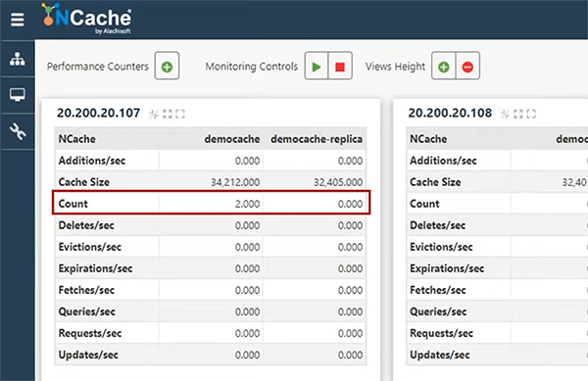Image resolution: width=588 pixels, height=381 pixels.
Task: Open the tools wrench sidebar icon
Action: pyautogui.click(x=18, y=131)
